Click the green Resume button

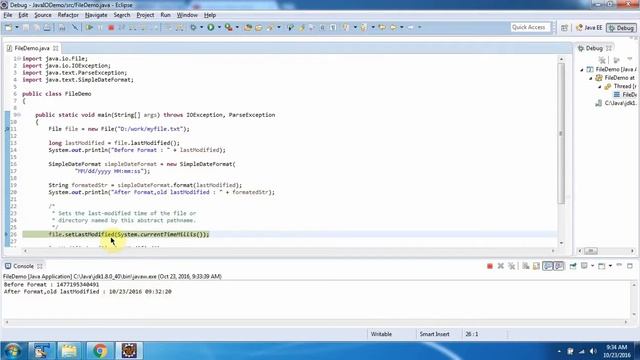pos(89,27)
